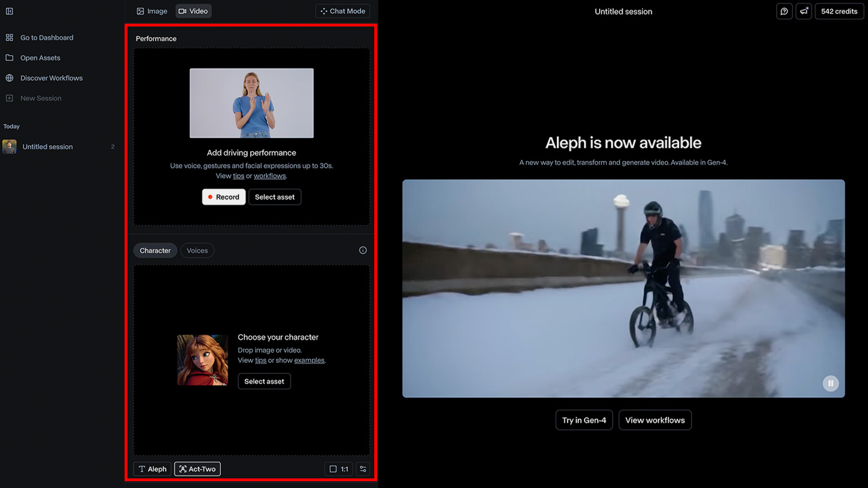Click the Record performance button
The height and width of the screenshot is (488, 868).
point(224,197)
